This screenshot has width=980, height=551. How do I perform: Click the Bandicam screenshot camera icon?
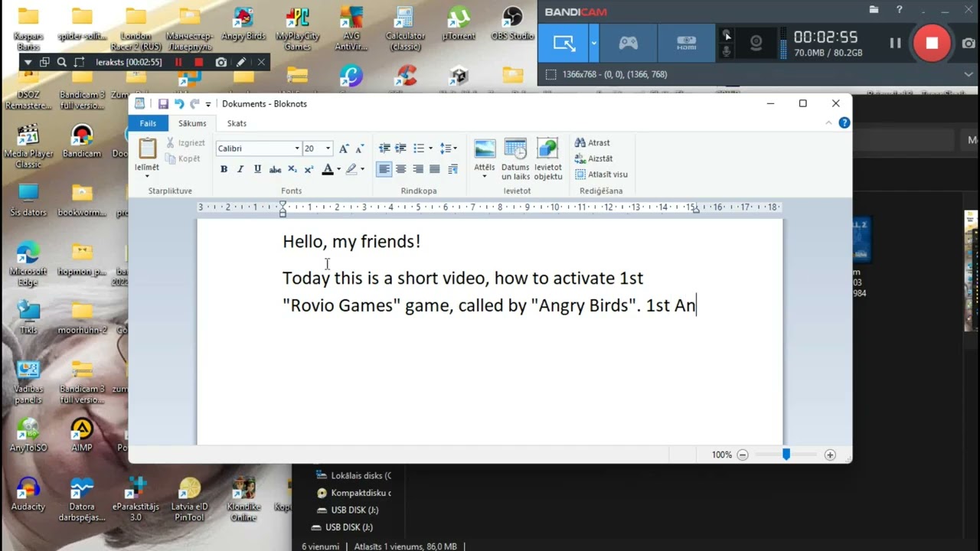click(968, 44)
